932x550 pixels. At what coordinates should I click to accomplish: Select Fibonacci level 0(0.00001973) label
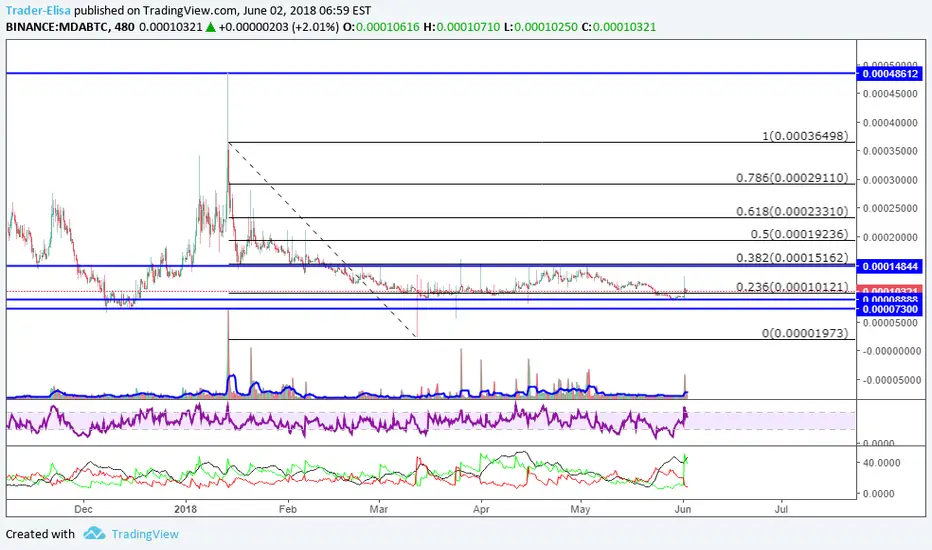pyautogui.click(x=805, y=333)
